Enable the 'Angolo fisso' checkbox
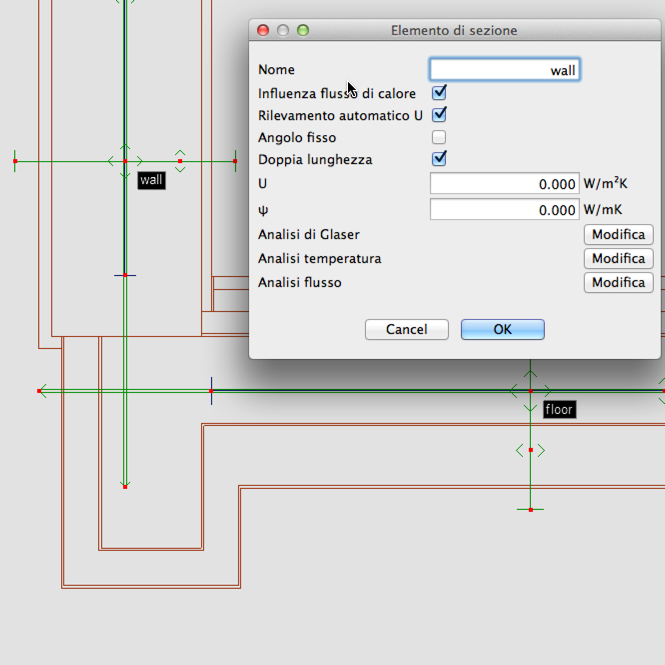 click(x=438, y=137)
